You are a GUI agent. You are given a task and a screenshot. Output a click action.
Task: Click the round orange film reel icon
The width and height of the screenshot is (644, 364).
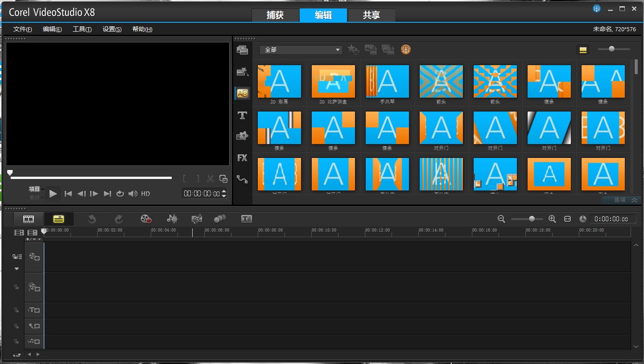pyautogui.click(x=405, y=50)
